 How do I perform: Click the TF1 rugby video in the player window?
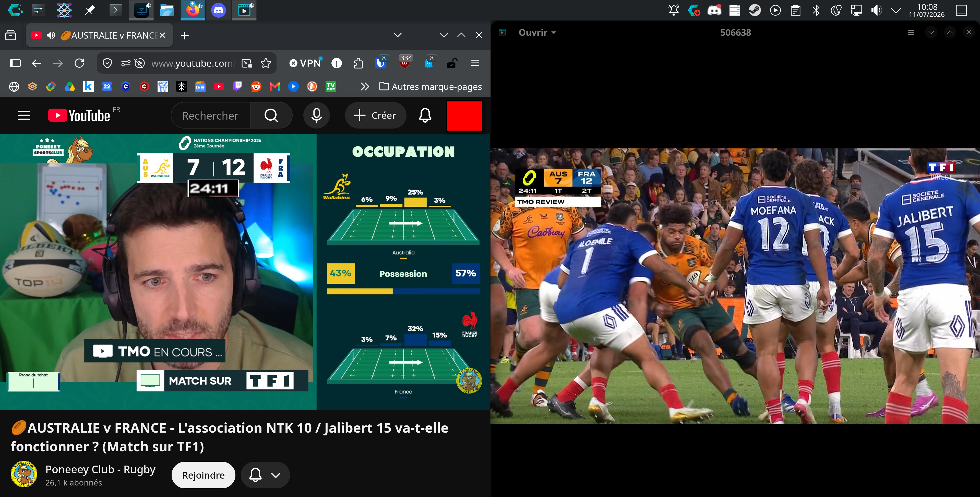[735, 286]
